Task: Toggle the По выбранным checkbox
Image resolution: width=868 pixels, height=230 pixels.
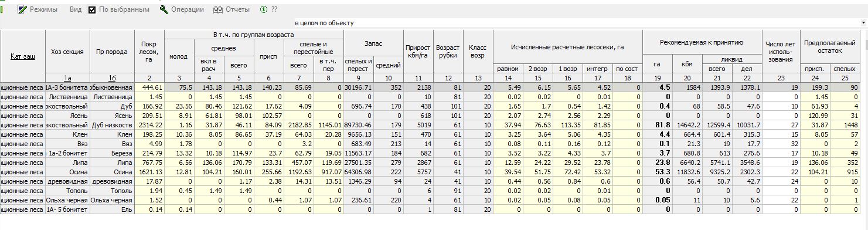Action: pos(92,9)
